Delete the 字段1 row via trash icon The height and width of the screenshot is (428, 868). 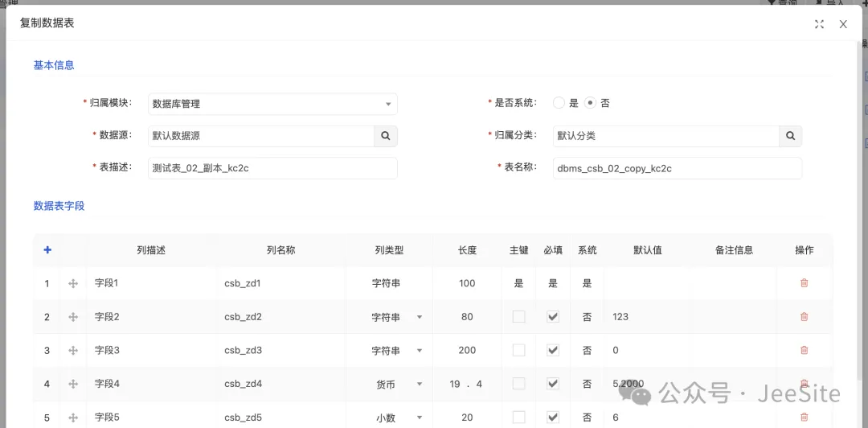pos(805,283)
